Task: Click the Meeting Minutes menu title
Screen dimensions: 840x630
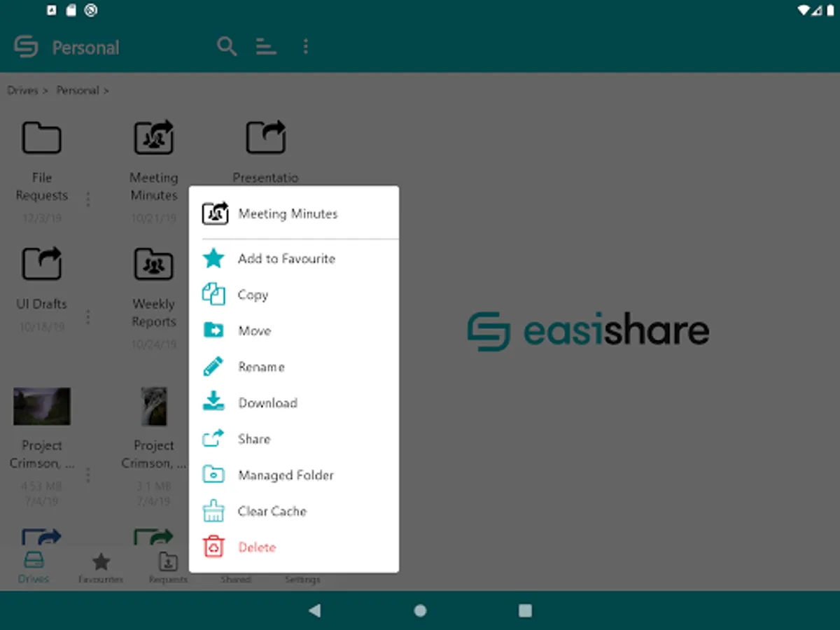Action: [x=288, y=213]
